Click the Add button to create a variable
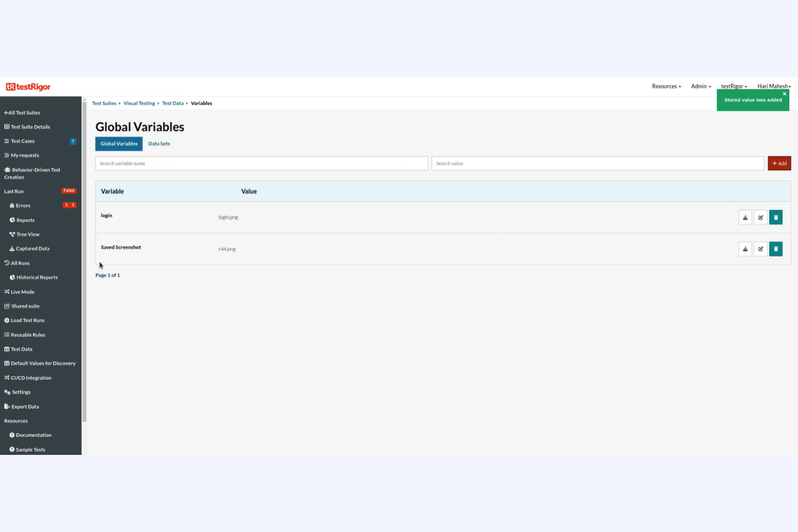Screen dimensions: 798x532 779,163
